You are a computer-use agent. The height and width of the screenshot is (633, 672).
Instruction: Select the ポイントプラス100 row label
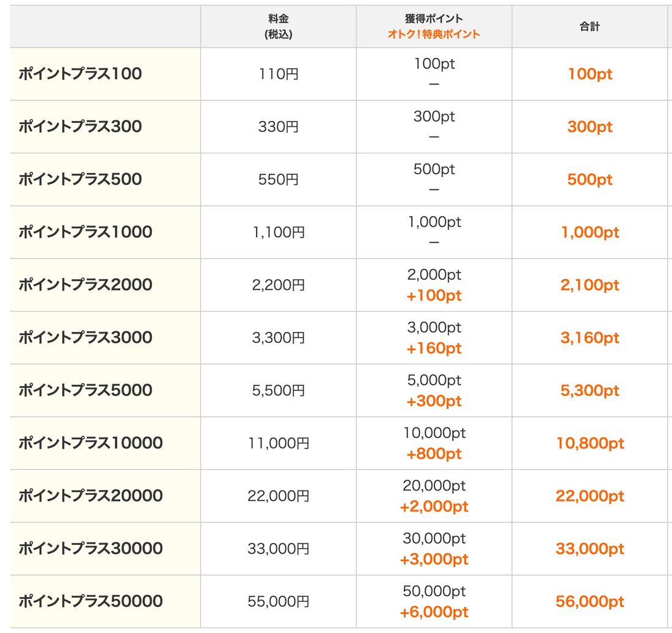point(80,74)
